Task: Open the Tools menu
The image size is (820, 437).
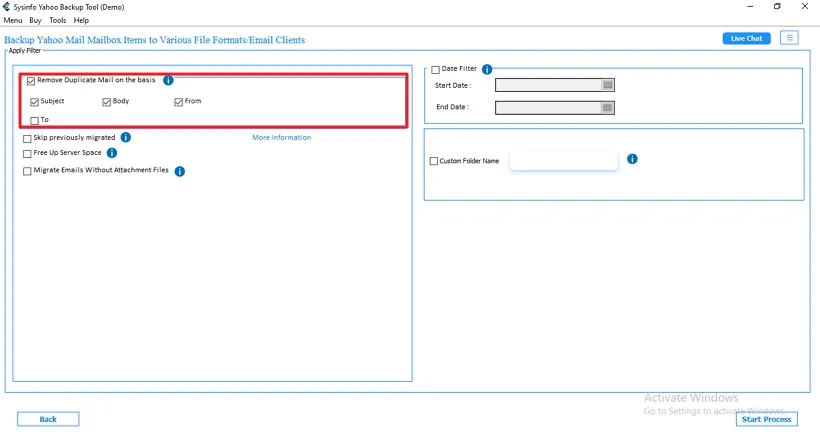Action: coord(58,20)
